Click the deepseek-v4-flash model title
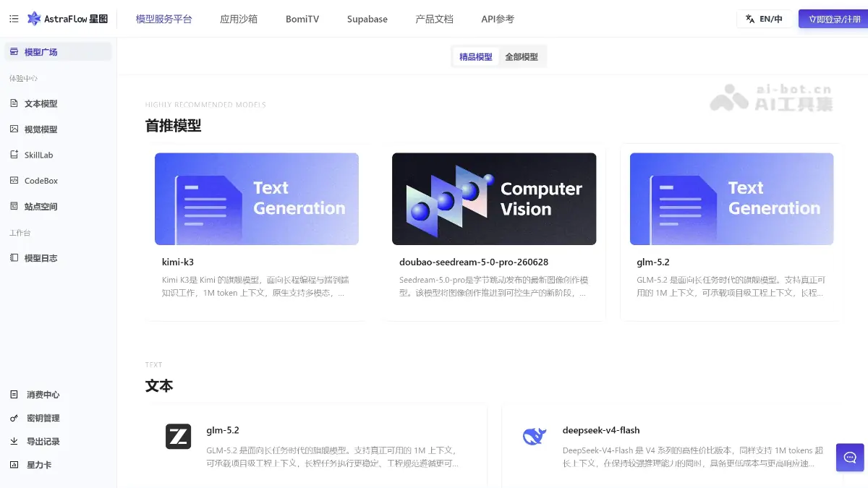The height and width of the screenshot is (488, 868). pos(601,430)
